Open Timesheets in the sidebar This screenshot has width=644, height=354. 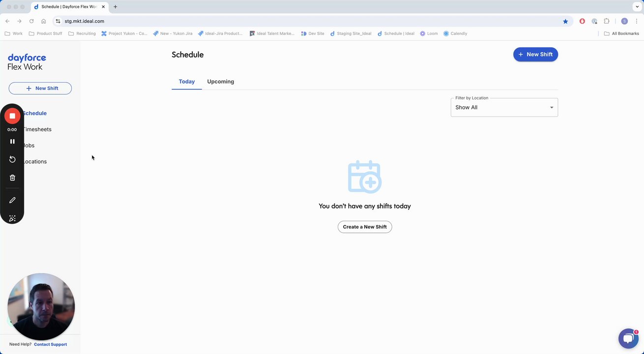(37, 129)
